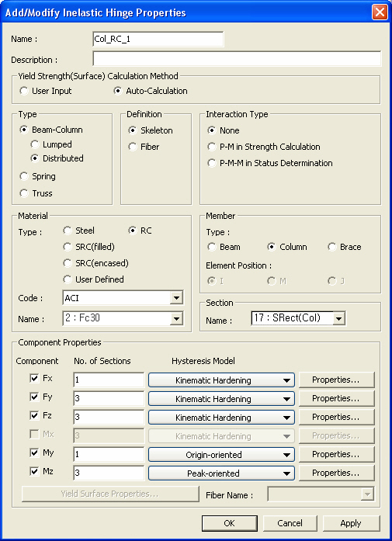Choose the Lumped hinge type
The height and width of the screenshot is (541, 392).
click(35, 144)
